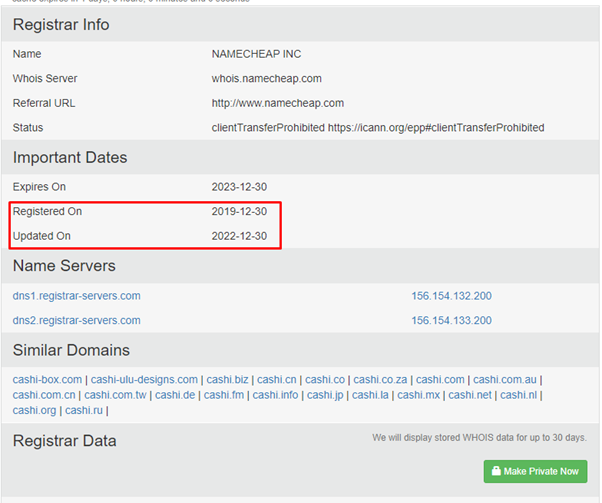Screen dimensions: 602x503
Task: Open the cashi.de domain
Action: [175, 395]
